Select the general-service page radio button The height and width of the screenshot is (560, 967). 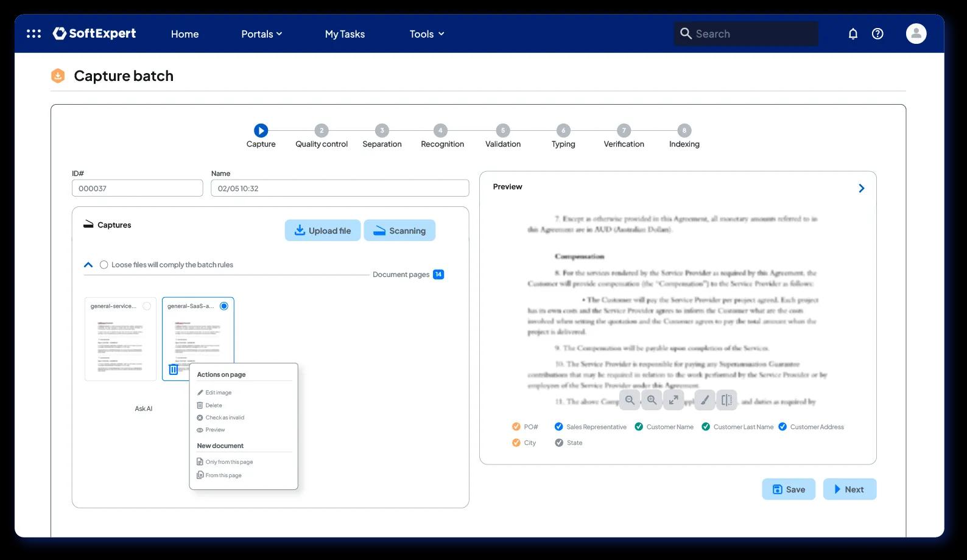(x=147, y=306)
